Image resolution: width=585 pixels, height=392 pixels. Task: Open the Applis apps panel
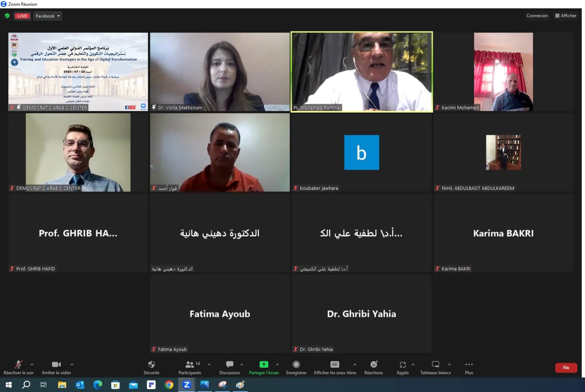pyautogui.click(x=403, y=367)
